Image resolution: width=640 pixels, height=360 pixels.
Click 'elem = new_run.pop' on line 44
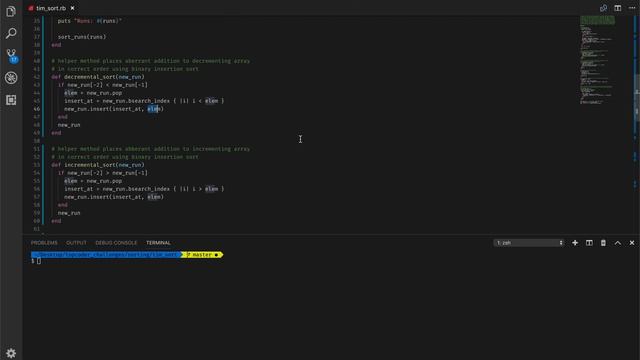tap(93, 93)
